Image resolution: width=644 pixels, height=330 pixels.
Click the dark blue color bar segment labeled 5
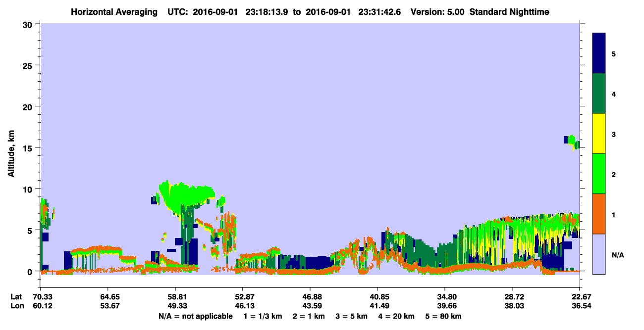599,53
